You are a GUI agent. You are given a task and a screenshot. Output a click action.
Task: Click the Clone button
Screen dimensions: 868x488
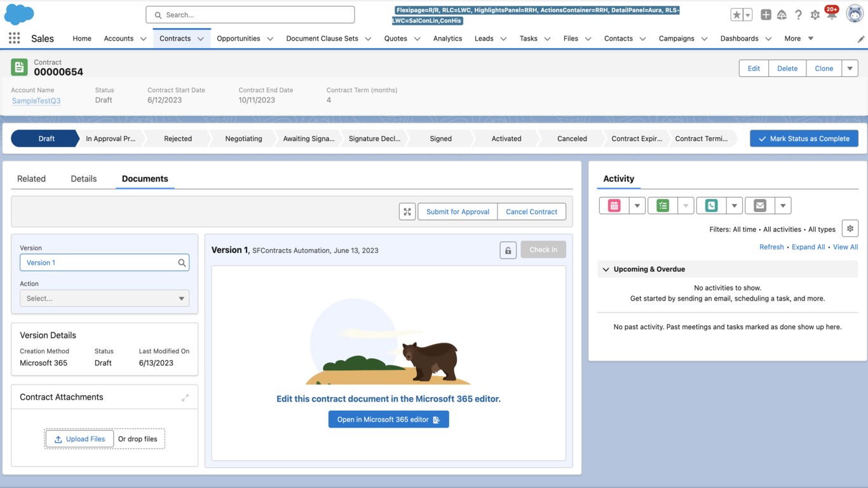click(824, 69)
